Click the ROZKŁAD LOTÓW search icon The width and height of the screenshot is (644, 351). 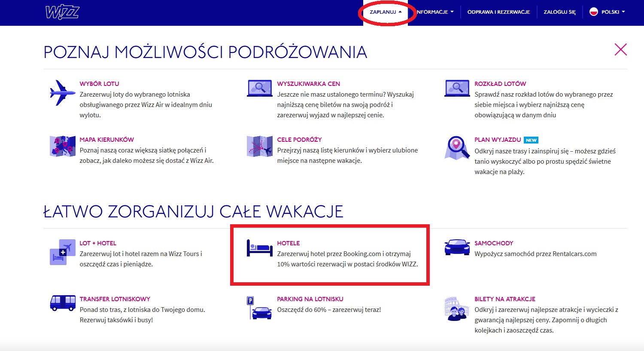tap(457, 88)
